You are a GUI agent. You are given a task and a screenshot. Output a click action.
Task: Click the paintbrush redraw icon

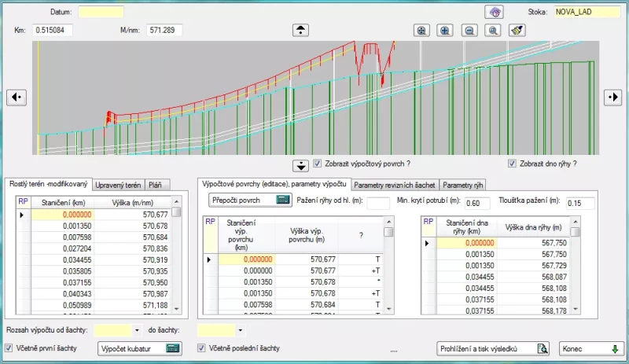pyautogui.click(x=517, y=31)
